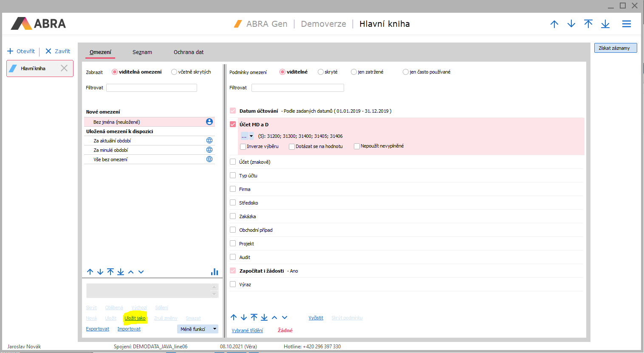Select the Vše bez omezení saved restriction
This screenshot has width=644, height=353.
tap(110, 159)
